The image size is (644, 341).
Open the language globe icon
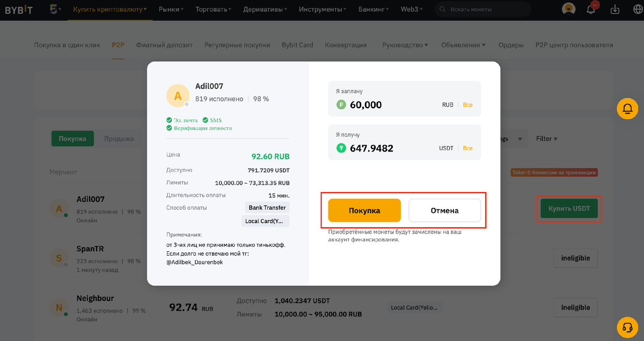636,9
